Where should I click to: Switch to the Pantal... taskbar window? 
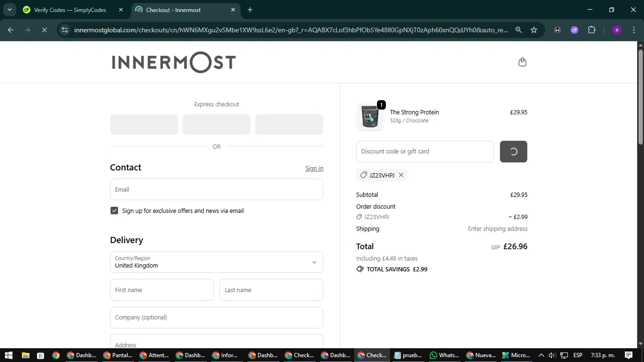pos(118,355)
